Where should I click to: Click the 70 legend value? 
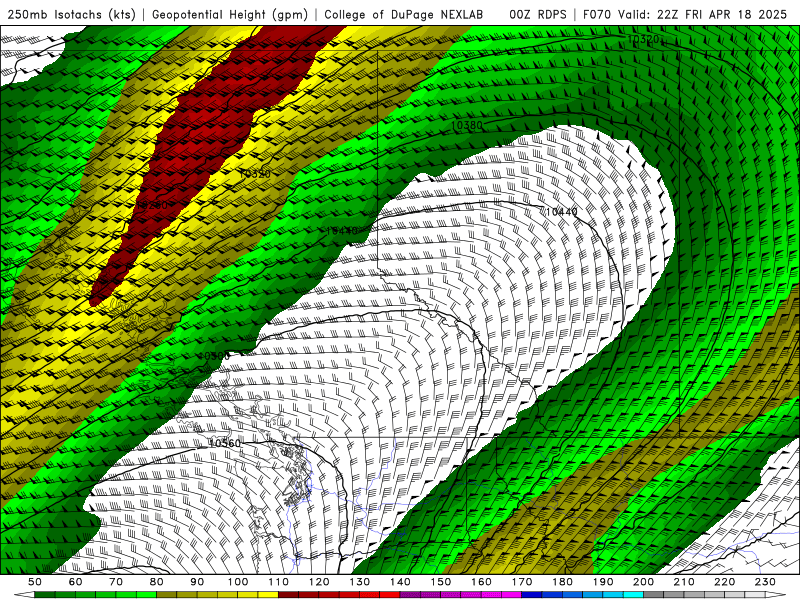point(116,582)
